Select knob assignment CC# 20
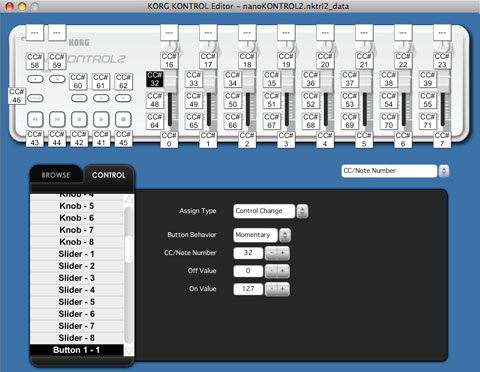This screenshot has height=372, width=480. coord(325,60)
